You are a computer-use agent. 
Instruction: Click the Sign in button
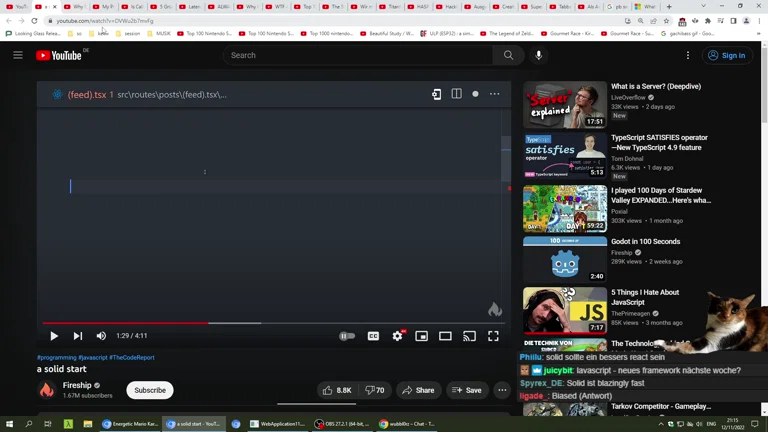(727, 56)
